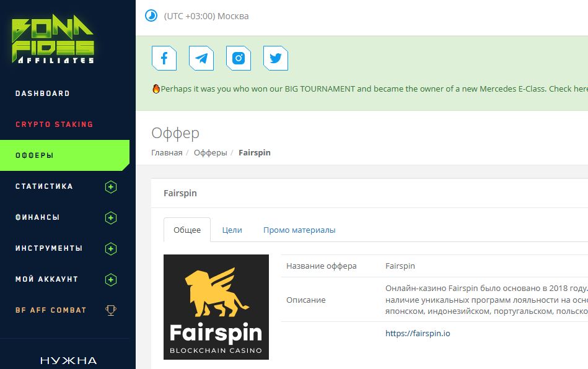Image resolution: width=588 pixels, height=369 pixels.
Task: Switch to the Промо материалы tab
Action: coord(299,230)
